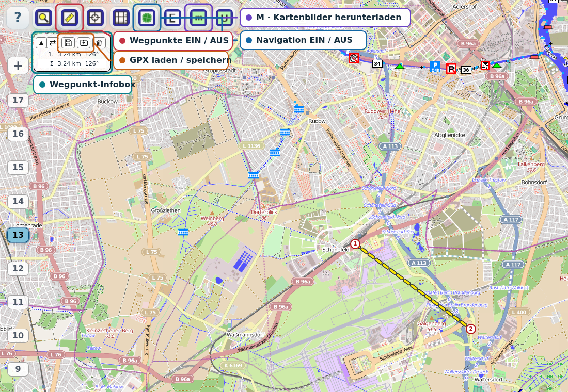This screenshot has height=392, width=568.
Task: Click the A 113 road shield near Altglienicke
Action: click(x=390, y=146)
